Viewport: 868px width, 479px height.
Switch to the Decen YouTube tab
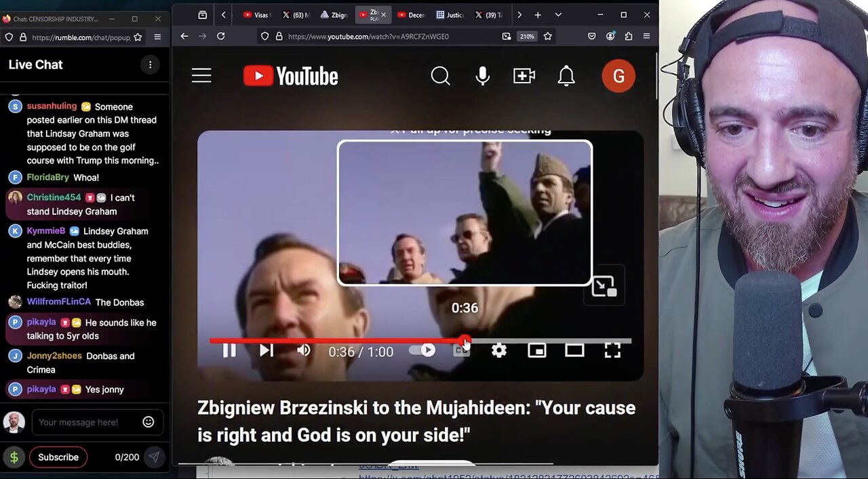pyautogui.click(x=410, y=15)
